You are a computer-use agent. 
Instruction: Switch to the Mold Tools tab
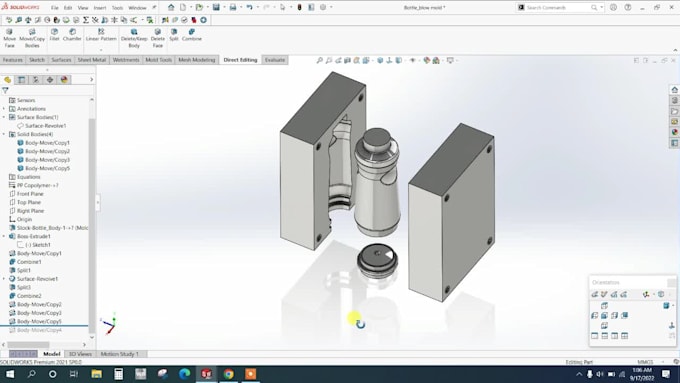(x=158, y=60)
